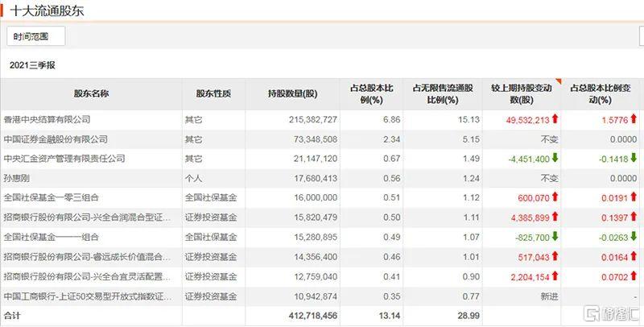Click holding value 17,680,413

coord(315,178)
